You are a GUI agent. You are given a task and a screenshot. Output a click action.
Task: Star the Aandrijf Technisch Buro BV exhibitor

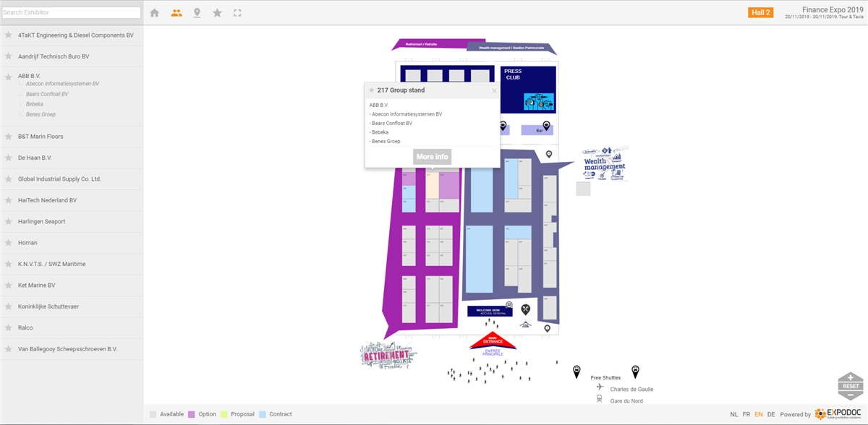click(9, 56)
